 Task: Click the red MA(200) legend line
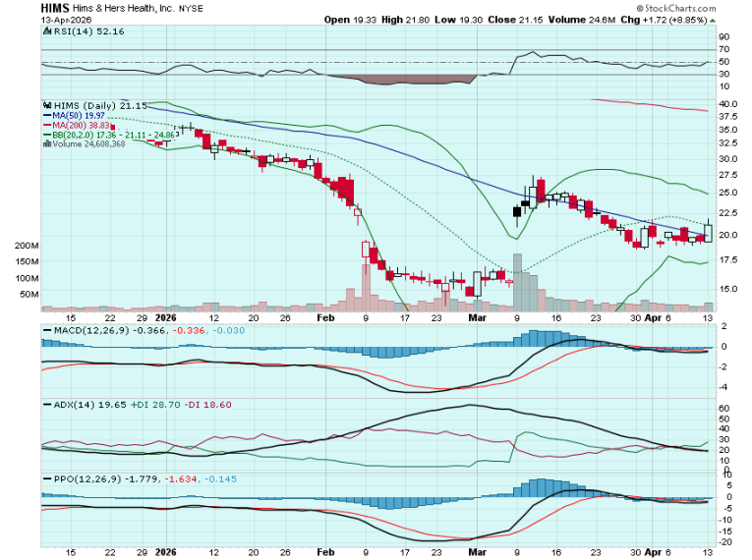[47, 125]
